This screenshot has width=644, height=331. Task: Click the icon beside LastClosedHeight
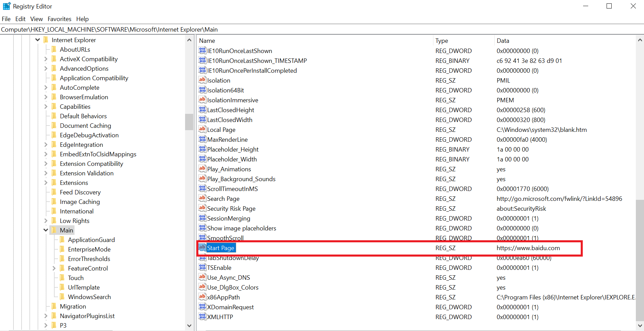[202, 110]
